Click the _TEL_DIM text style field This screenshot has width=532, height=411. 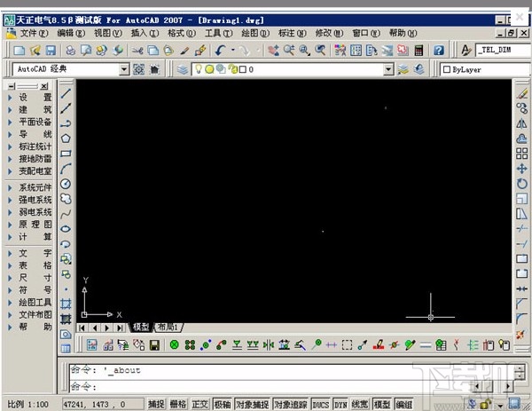[x=503, y=51]
